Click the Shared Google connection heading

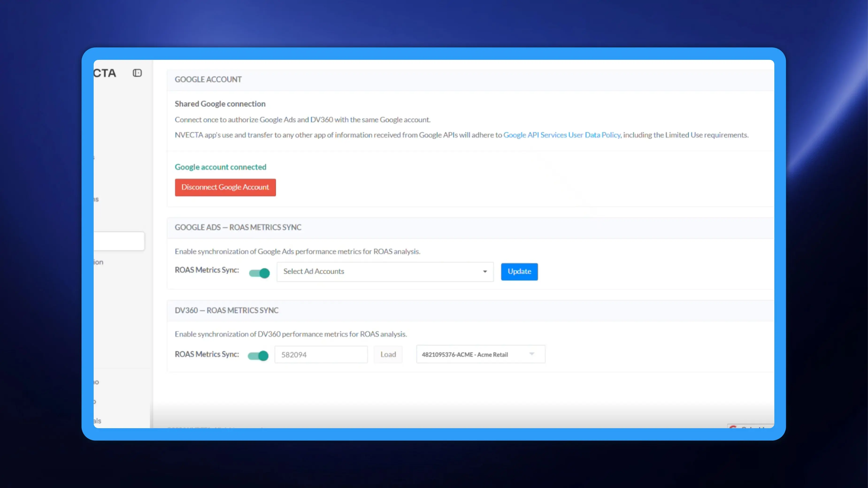(220, 104)
